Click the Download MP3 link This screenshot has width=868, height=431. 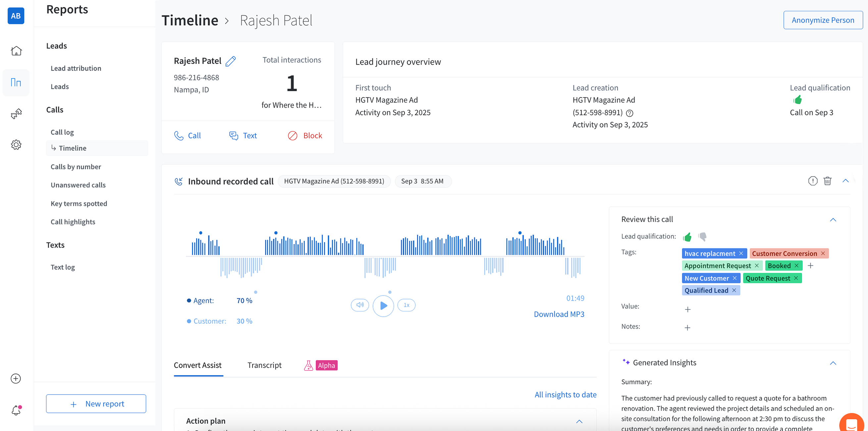559,314
